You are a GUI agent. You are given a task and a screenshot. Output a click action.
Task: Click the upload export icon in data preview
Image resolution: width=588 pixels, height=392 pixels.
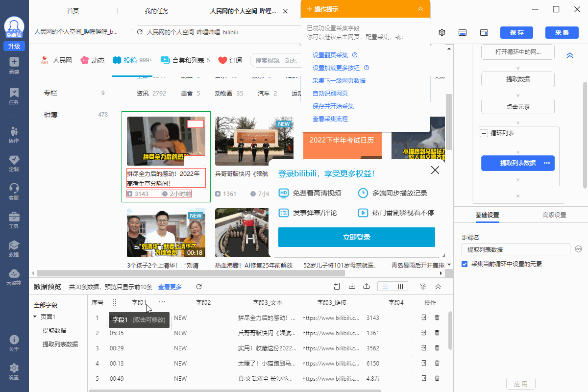(367, 287)
